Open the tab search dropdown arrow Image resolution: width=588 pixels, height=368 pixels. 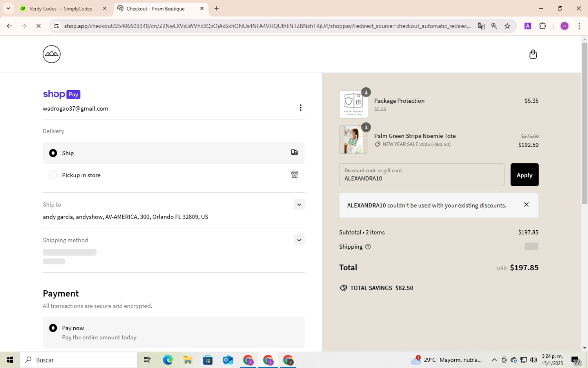coord(8,8)
